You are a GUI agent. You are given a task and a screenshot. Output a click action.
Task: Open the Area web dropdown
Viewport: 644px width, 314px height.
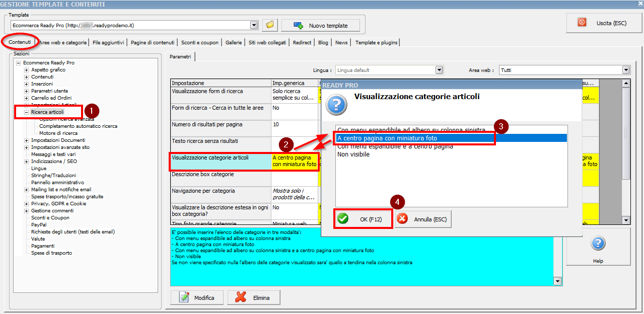click(626, 70)
